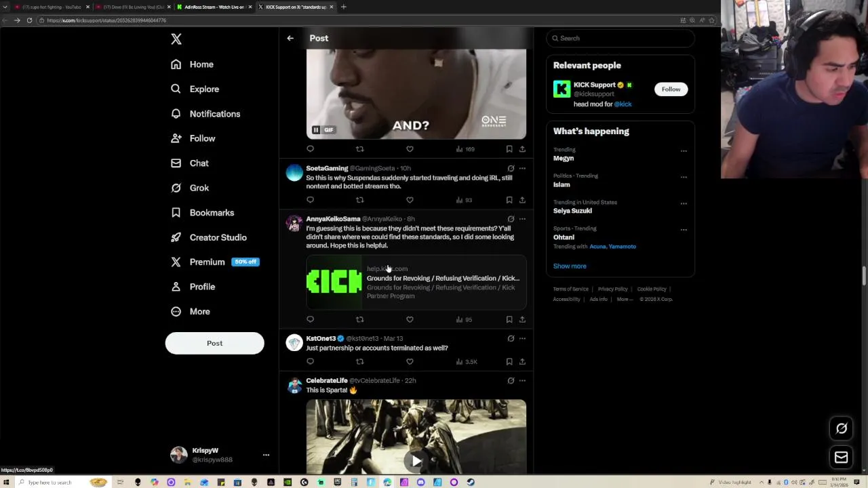The image size is (868, 488).
Task: Bookmark KstOne13's post
Action: point(509,362)
